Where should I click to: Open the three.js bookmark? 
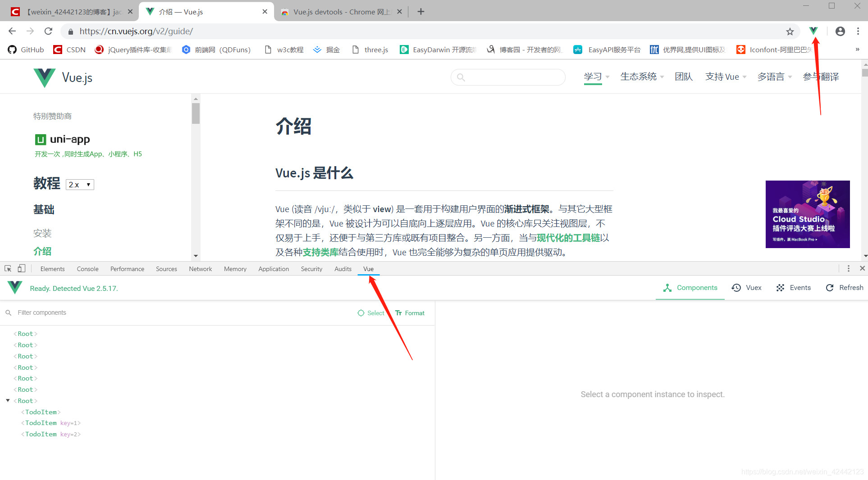370,50
